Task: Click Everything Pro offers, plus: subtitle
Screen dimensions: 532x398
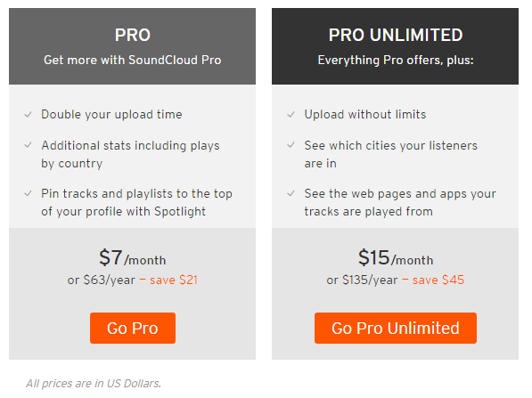Action: pos(396,60)
